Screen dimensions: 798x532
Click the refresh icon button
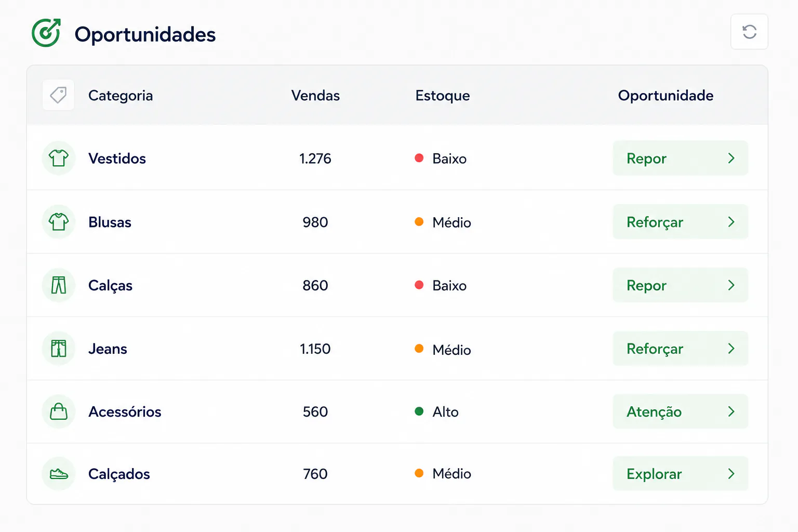(x=749, y=32)
